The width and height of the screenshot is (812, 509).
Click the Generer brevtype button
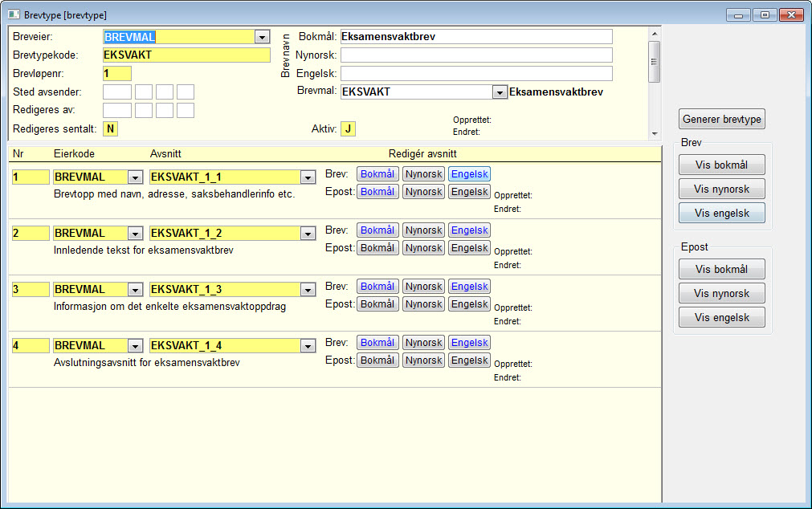[722, 119]
